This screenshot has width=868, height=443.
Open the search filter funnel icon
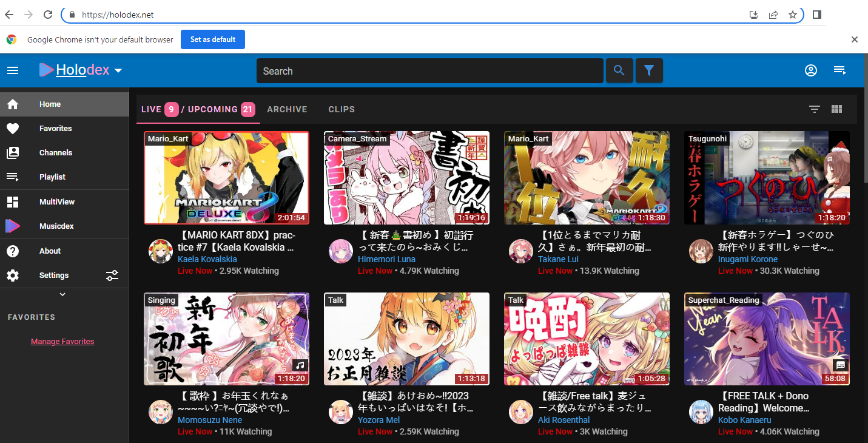tap(649, 70)
